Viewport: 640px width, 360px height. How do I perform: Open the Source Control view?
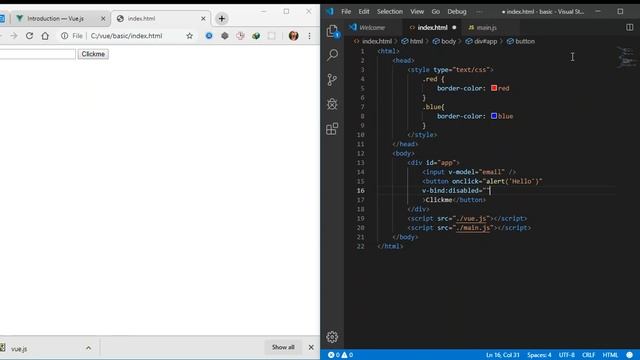(x=332, y=80)
